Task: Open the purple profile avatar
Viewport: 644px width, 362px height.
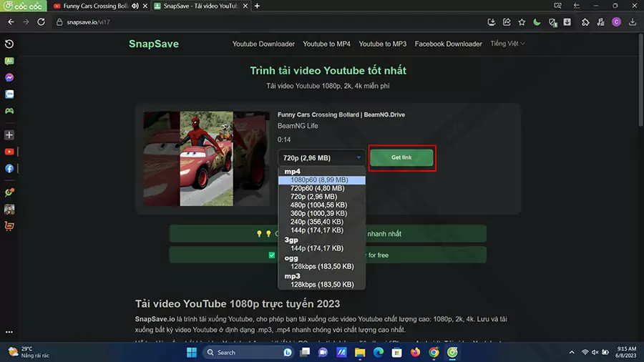Action: coord(616,22)
